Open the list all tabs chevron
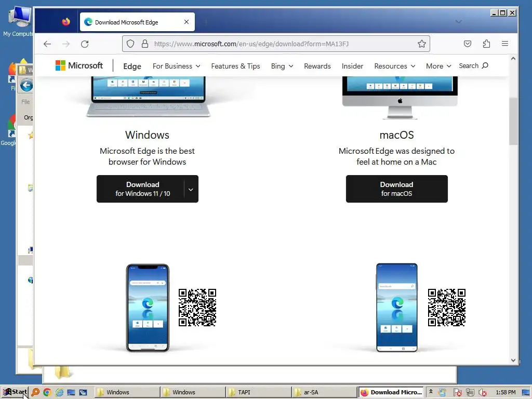This screenshot has height=399, width=532. [x=459, y=22]
